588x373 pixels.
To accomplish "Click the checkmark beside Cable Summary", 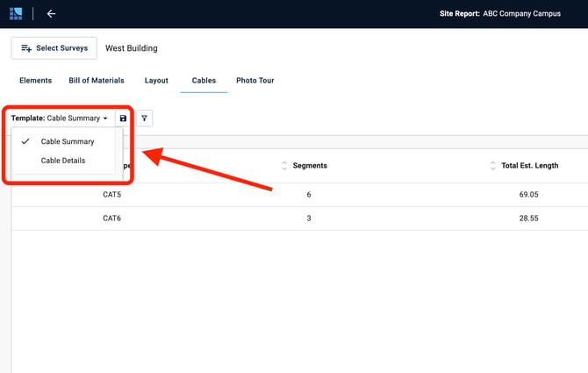I will pos(25,141).
